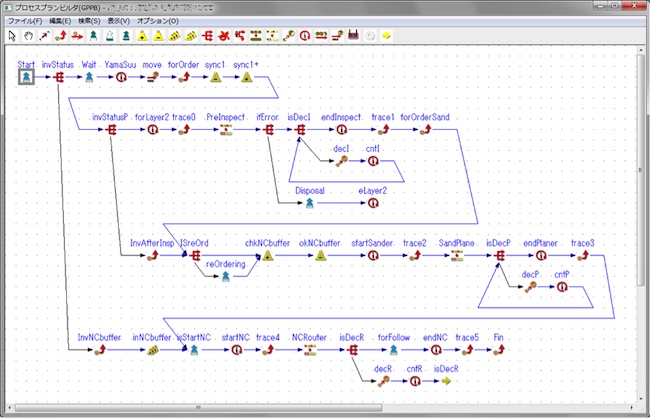Screen dimensions: 650x418
Task: Click the sync1 yellow triangle node
Action: [x=216, y=77]
